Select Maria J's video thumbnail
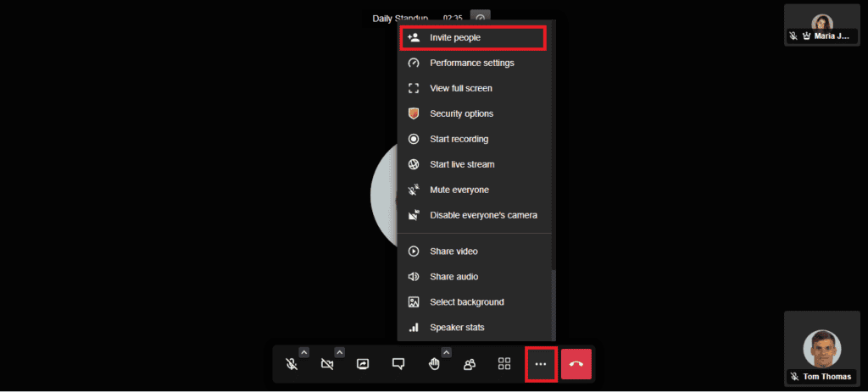Image resolution: width=868 pixels, height=392 pixels. coord(822,25)
